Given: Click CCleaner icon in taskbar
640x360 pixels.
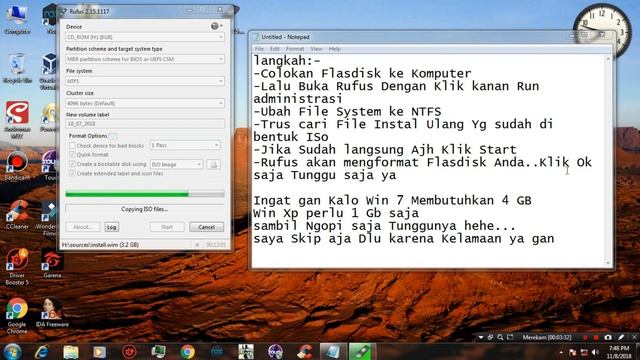Looking at the screenshot, I should (x=304, y=351).
